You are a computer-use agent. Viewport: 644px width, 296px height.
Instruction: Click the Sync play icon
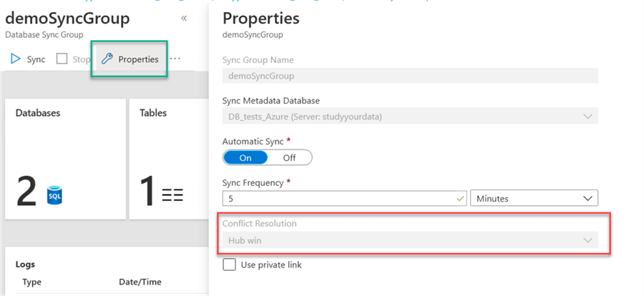click(16, 59)
